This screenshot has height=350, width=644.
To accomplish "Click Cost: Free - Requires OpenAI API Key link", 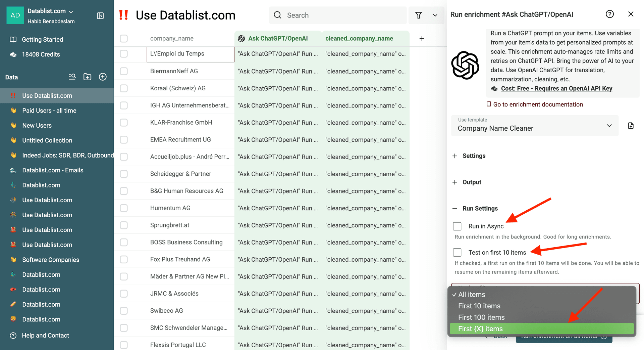I will pyautogui.click(x=556, y=88).
